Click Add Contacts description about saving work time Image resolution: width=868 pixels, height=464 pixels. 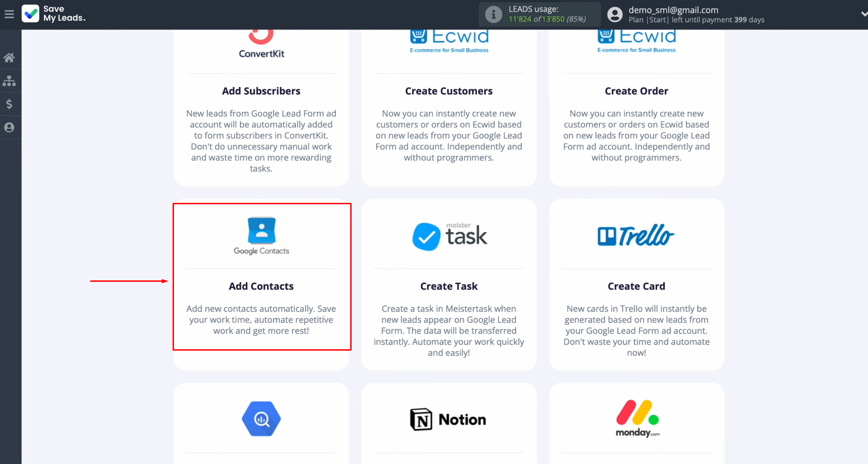coord(261,320)
